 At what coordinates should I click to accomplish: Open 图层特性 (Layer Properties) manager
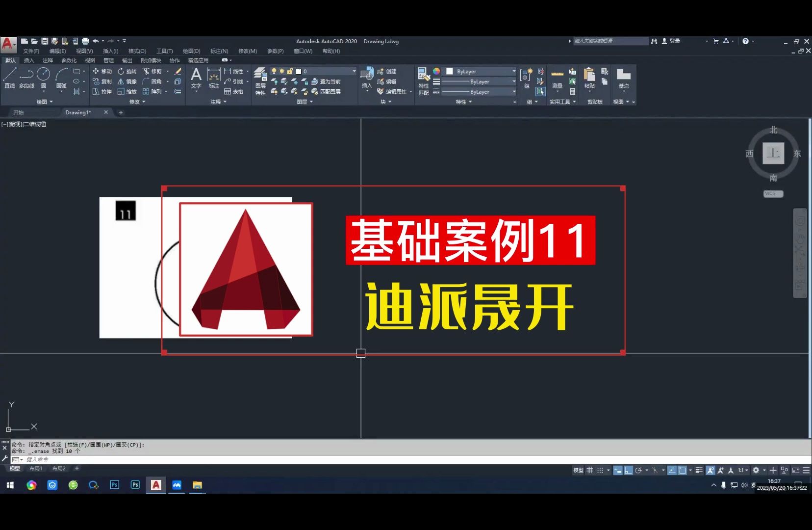[x=260, y=81]
